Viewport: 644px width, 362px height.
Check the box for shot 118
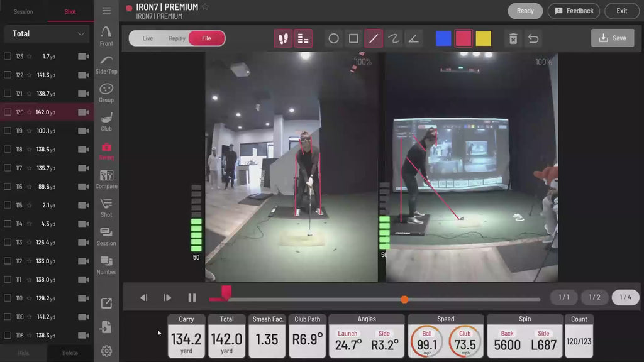click(8, 150)
